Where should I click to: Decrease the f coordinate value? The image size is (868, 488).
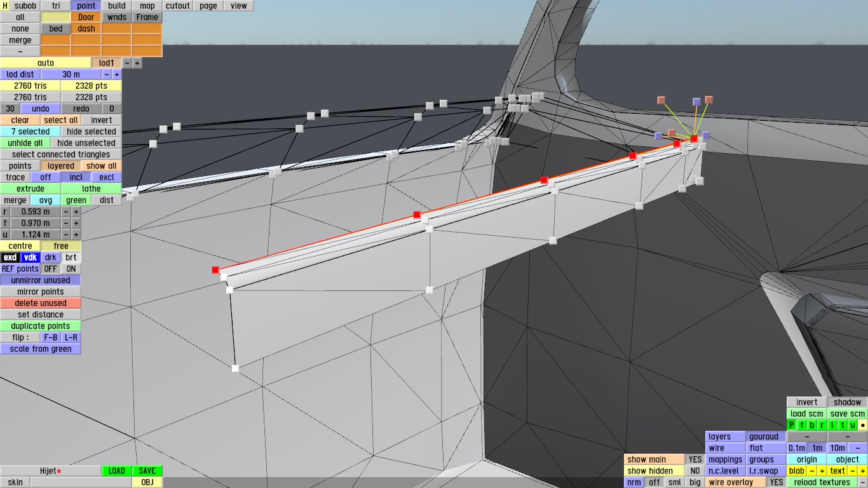coord(66,223)
